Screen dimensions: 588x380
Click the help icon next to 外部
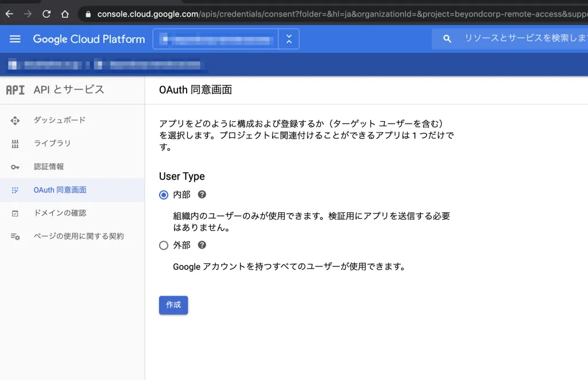pyautogui.click(x=202, y=245)
